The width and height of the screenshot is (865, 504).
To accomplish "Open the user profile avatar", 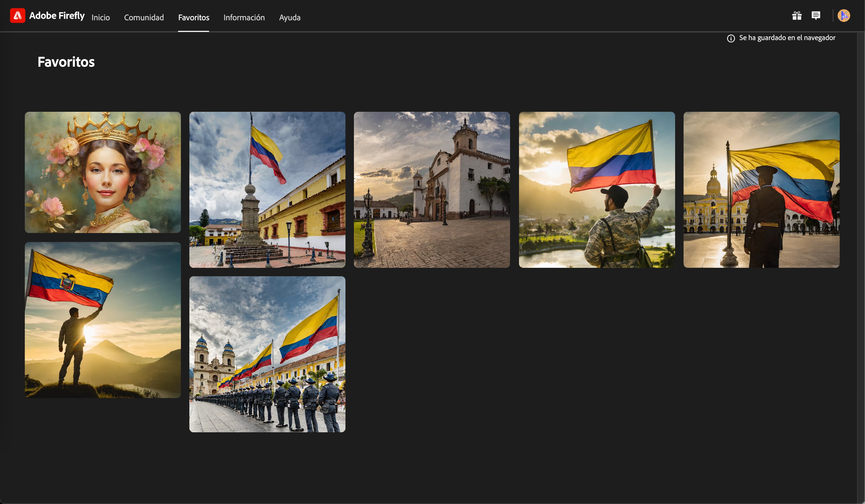I will 844,16.
